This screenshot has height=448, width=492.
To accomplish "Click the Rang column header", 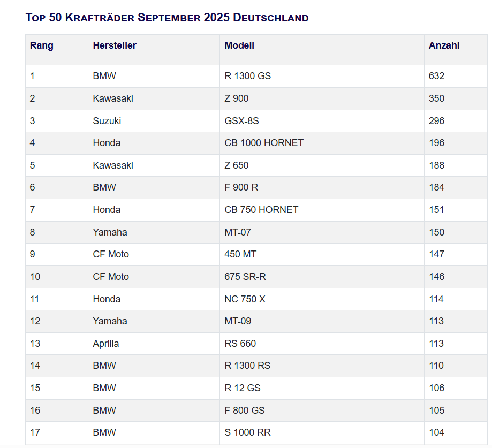I will coord(42,45).
